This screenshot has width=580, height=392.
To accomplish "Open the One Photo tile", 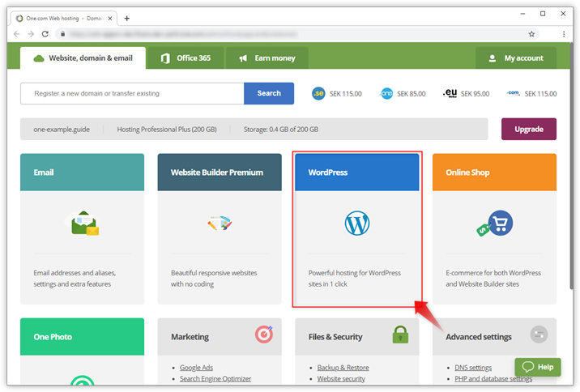I will point(82,337).
